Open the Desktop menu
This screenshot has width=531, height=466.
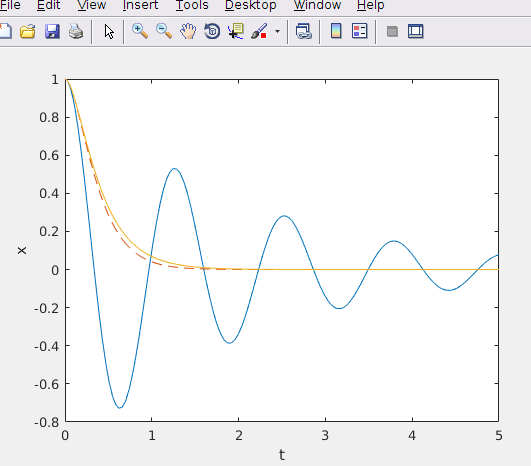coord(251,5)
